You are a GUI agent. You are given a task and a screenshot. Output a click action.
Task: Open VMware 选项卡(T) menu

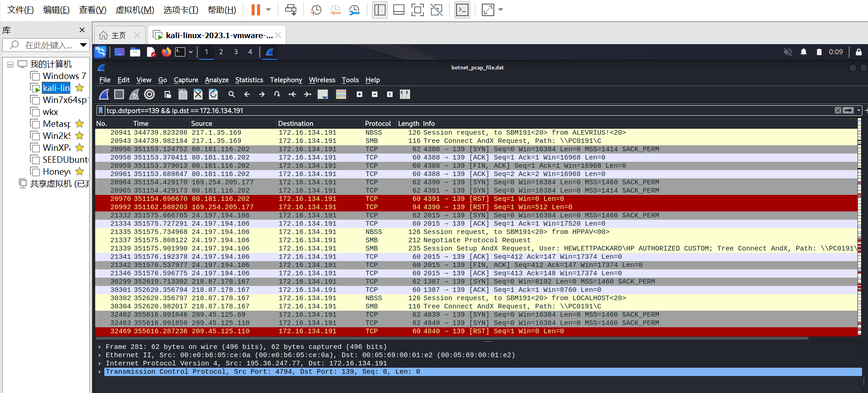(181, 10)
